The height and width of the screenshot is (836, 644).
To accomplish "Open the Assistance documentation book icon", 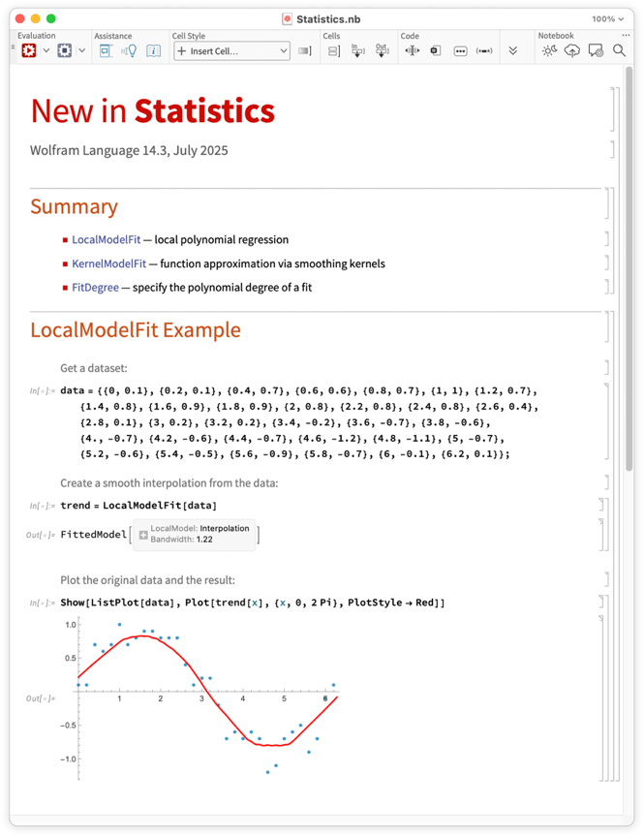I will tap(154, 51).
